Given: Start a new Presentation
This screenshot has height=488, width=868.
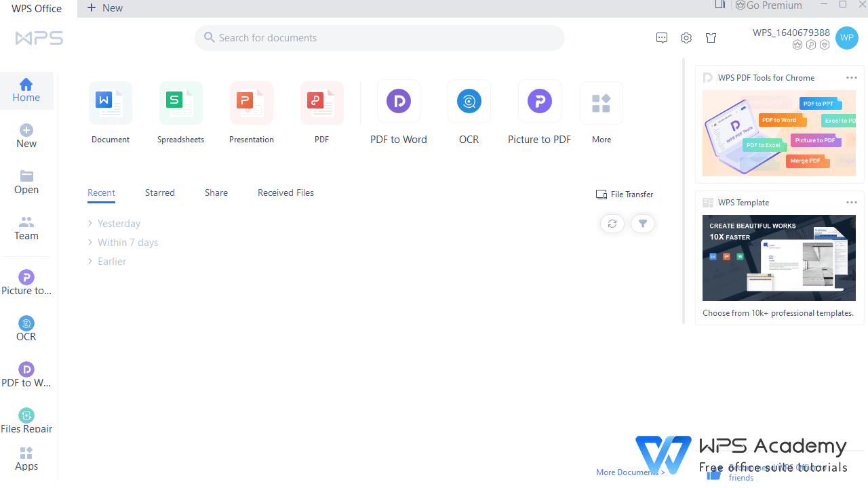Looking at the screenshot, I should coord(251,112).
